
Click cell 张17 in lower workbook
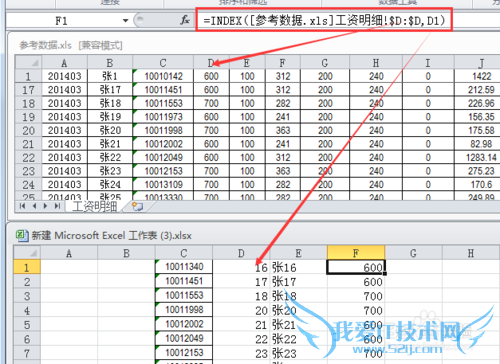(299, 282)
